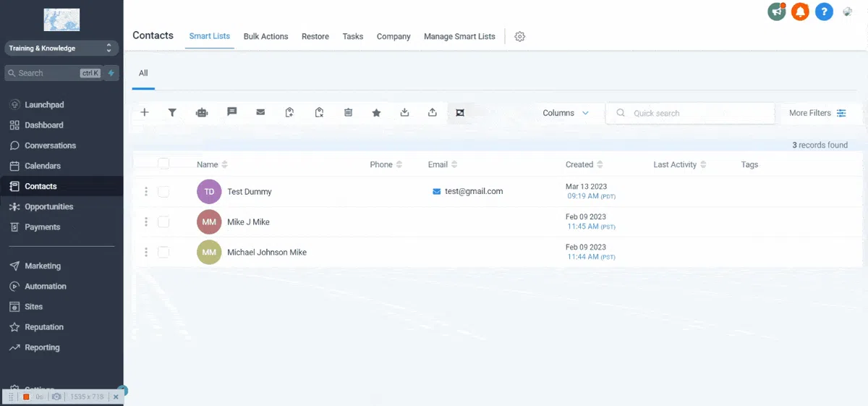The width and height of the screenshot is (868, 406).
Task: Click the trash delete contacts icon
Action: [x=348, y=112]
